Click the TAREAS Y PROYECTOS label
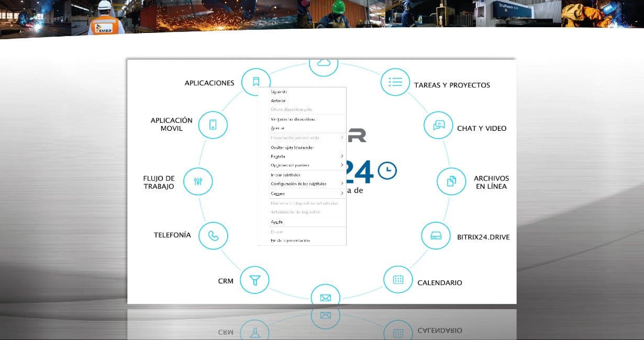Viewport: 644px width, 340px height. pos(452,85)
